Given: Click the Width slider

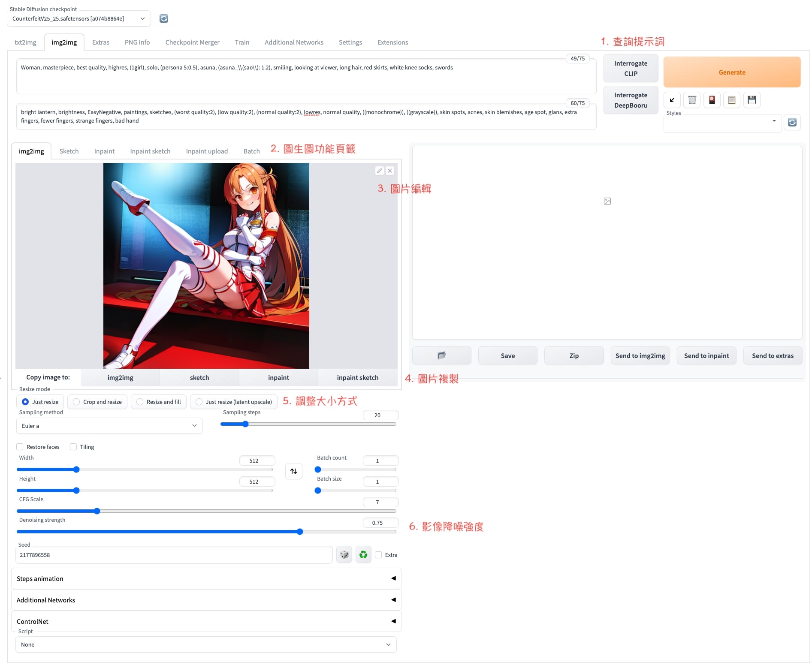Looking at the screenshot, I should click(145, 469).
